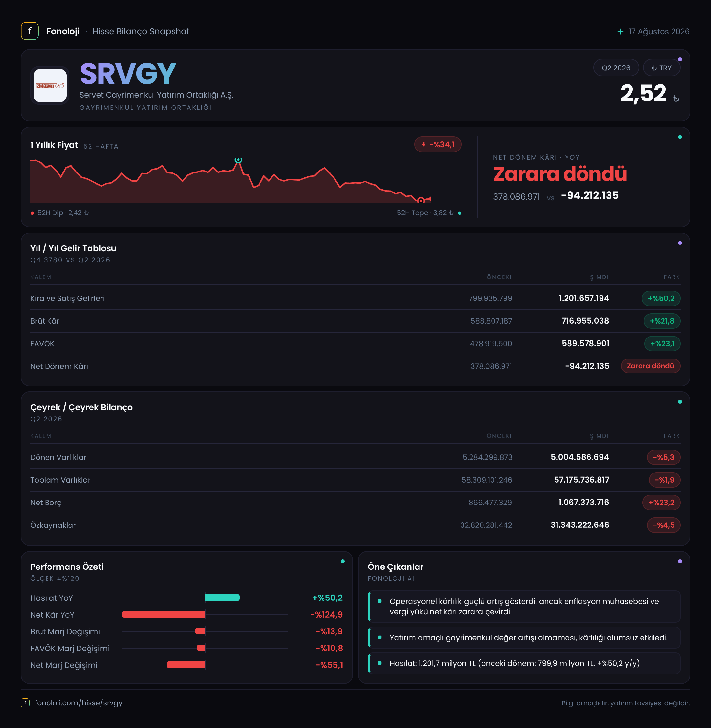Click the -%1,9 badge in Toplam Varlıklar row
Screen dimensions: 711x728
coord(664,480)
